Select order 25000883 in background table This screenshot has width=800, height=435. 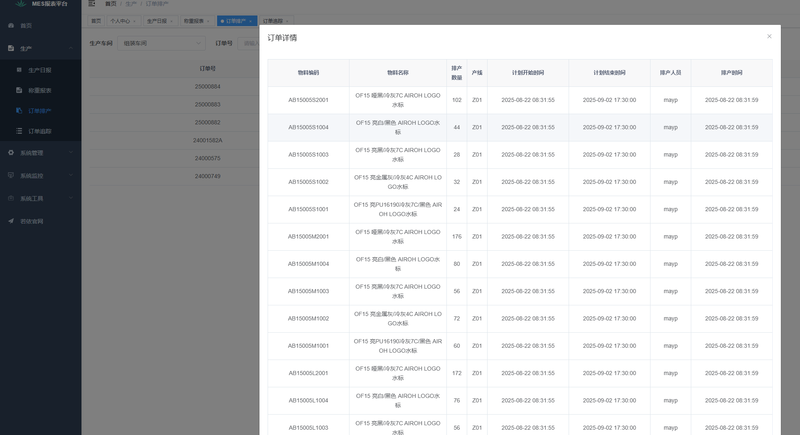(x=207, y=105)
